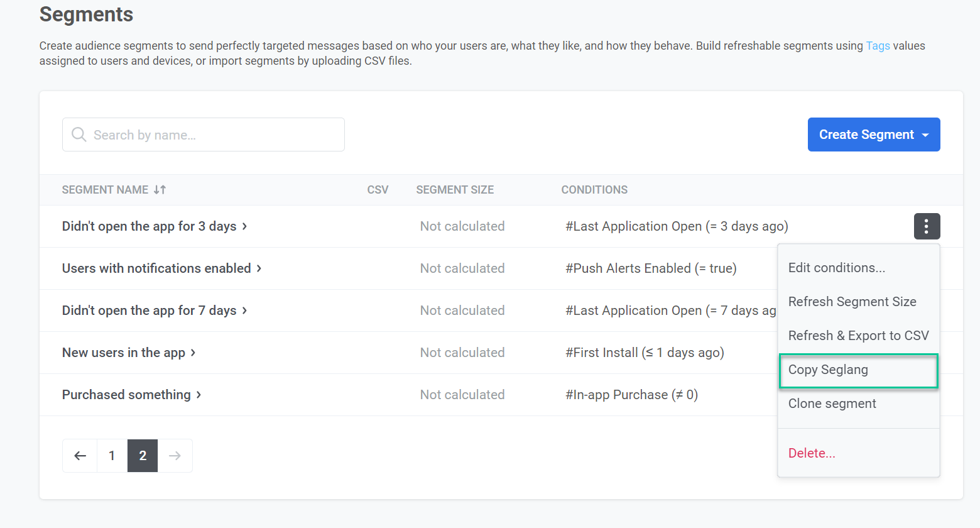The image size is (980, 528).
Task: Select Clone segment option
Action: point(832,404)
